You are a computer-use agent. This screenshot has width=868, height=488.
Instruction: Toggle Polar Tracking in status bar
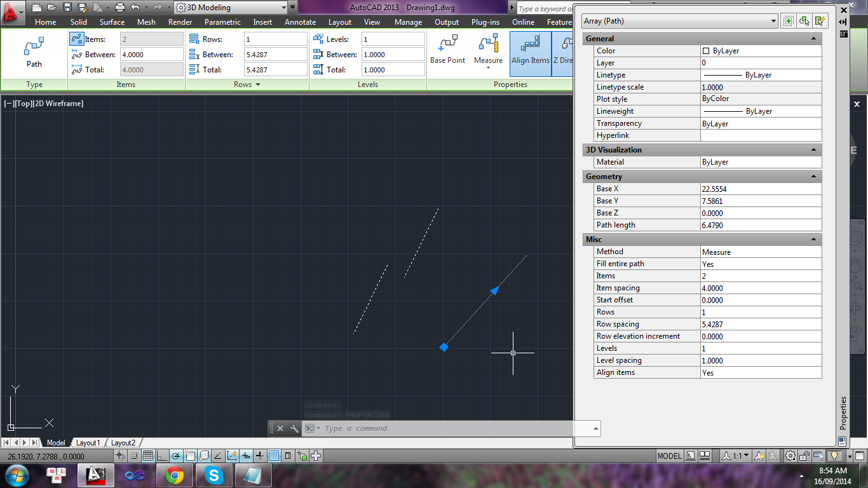coord(175,456)
